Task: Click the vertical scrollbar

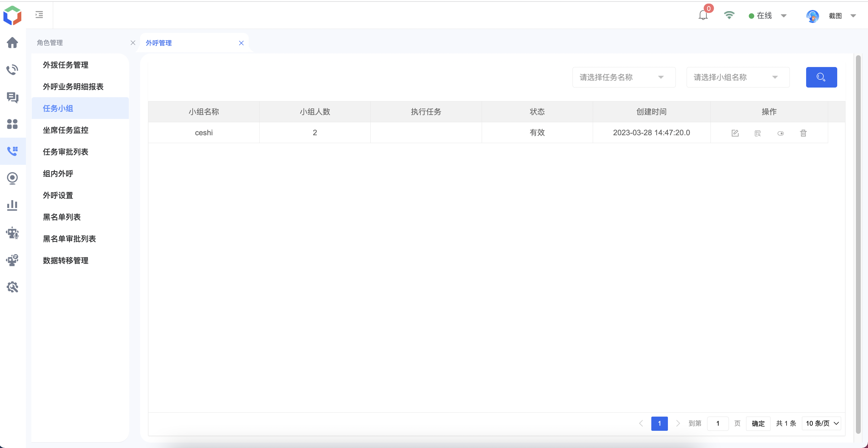Action: (858, 245)
